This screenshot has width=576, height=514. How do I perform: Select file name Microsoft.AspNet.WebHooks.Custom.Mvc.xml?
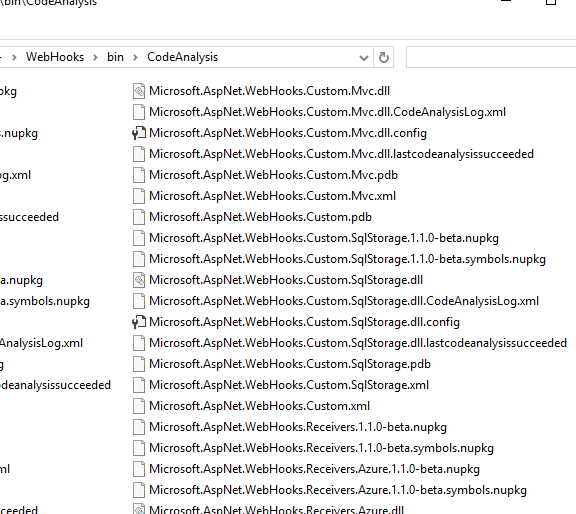coord(272,196)
